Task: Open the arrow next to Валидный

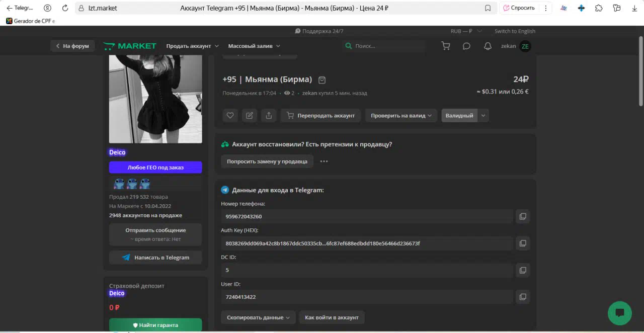Action: click(x=484, y=115)
